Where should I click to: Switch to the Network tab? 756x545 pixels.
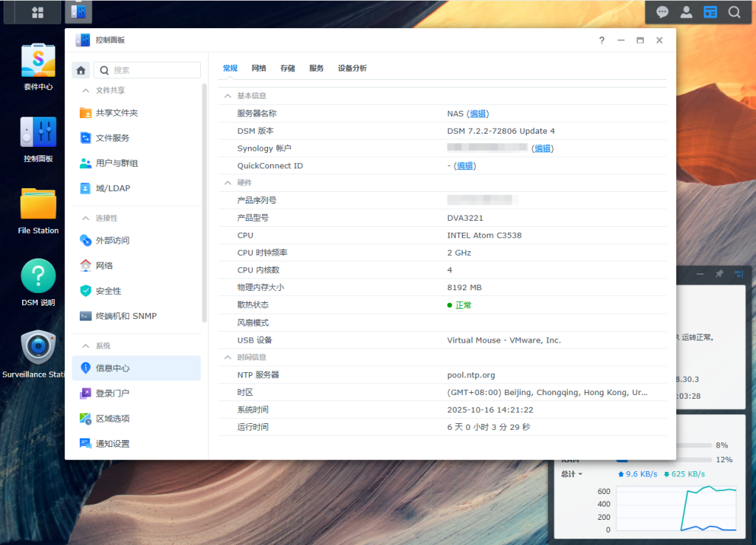coord(258,68)
